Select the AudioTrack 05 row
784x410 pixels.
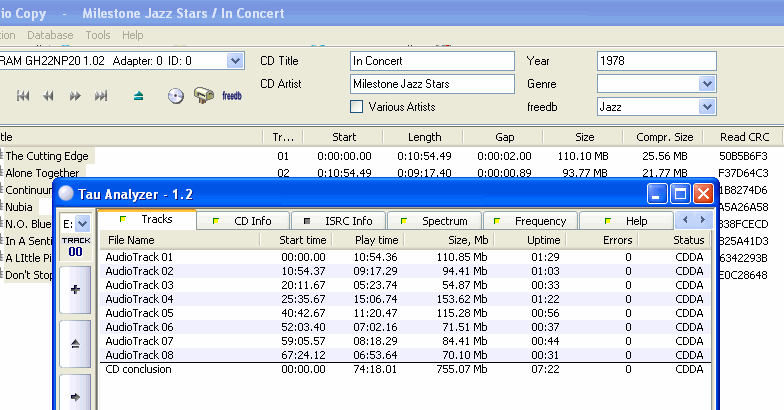(405, 313)
